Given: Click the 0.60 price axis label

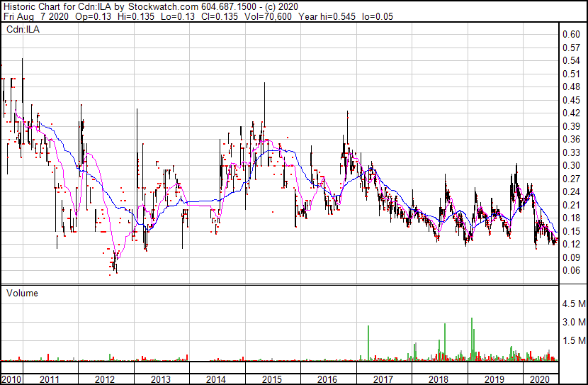Looking at the screenshot, I should pos(571,35).
